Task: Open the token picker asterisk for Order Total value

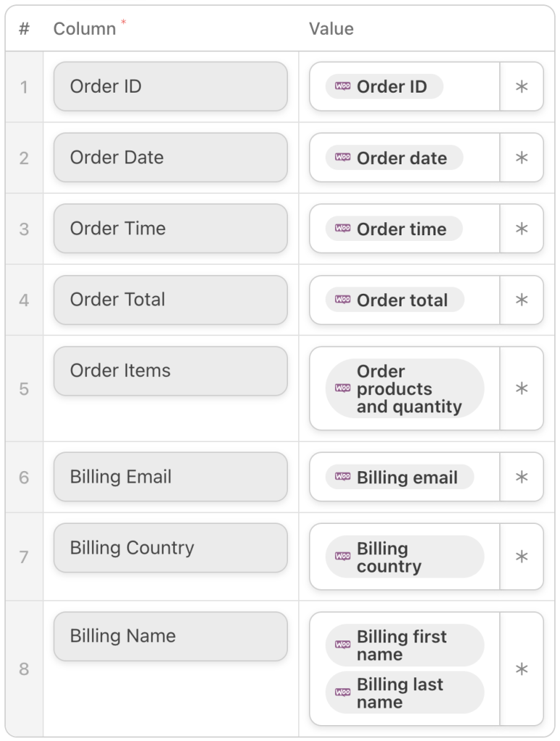Action: [522, 300]
